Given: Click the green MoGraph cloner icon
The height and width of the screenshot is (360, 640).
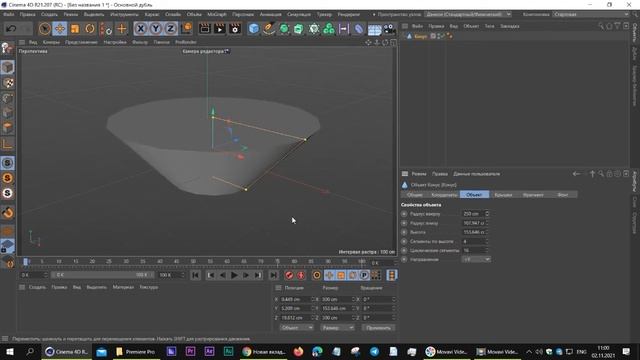Looking at the screenshot, I should click(x=329, y=29).
